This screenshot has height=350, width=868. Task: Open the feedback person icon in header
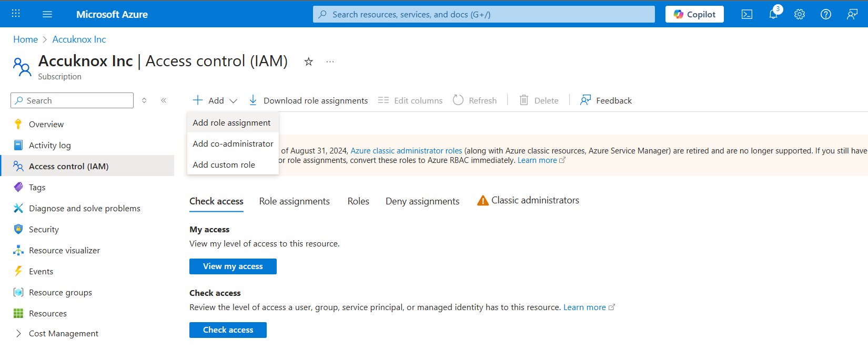pos(852,14)
